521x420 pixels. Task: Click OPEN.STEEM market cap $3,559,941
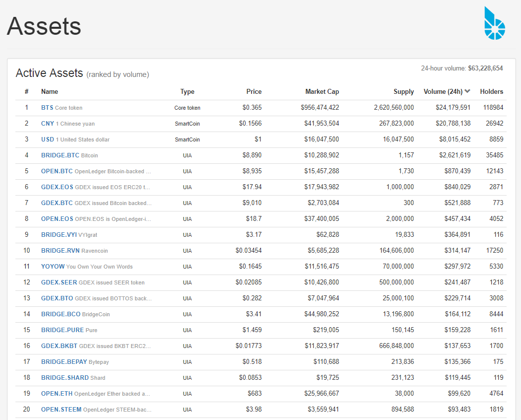click(x=324, y=410)
